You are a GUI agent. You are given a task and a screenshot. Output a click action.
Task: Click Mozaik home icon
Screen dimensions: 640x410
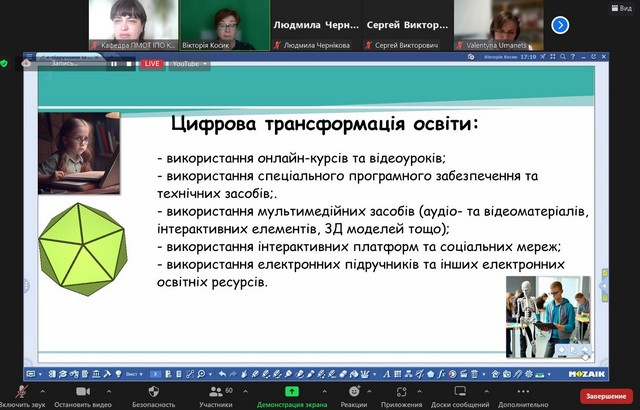(x=496, y=374)
